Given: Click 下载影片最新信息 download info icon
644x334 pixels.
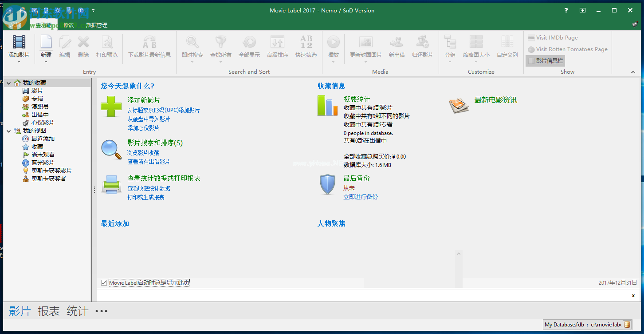Looking at the screenshot, I should click(149, 42).
